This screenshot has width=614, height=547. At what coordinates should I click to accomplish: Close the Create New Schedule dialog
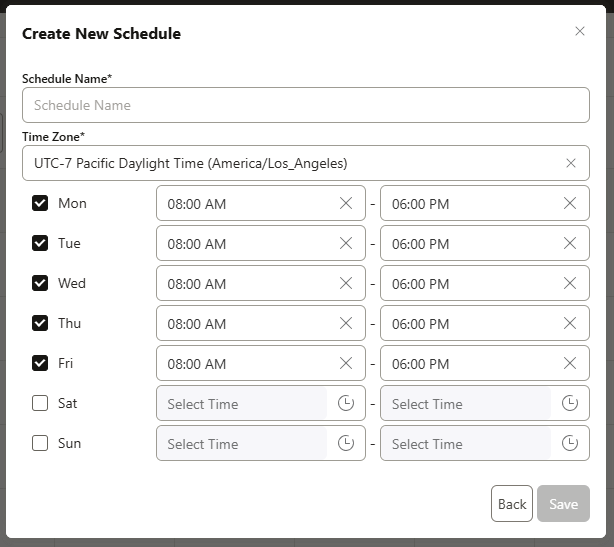(580, 31)
